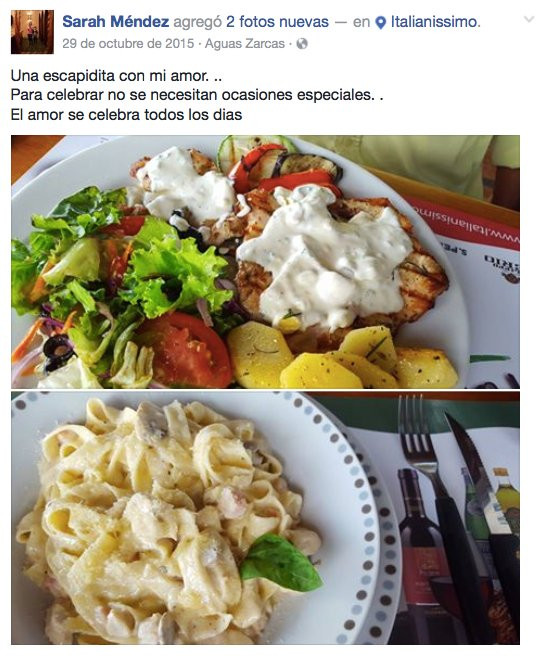This screenshot has width=545, height=658.
Task: Click the tomato slice in the salad
Action: point(187,349)
